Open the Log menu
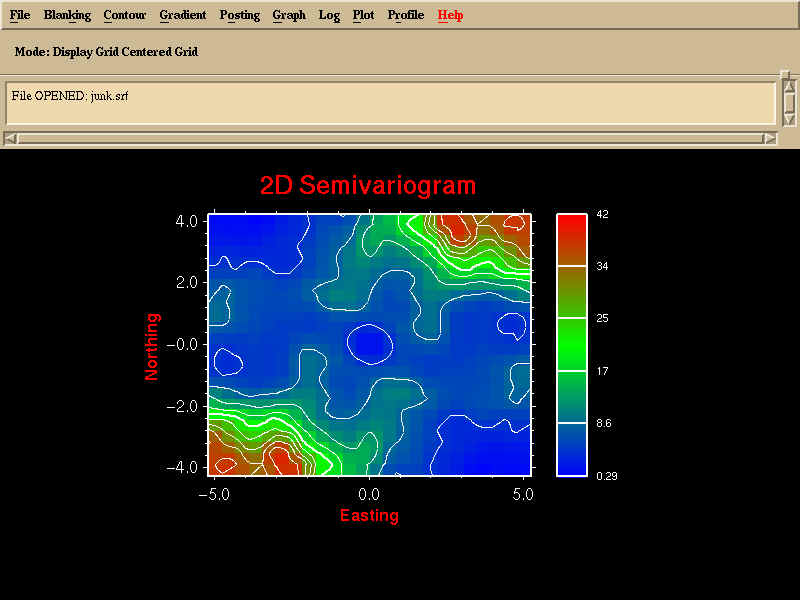The width and height of the screenshot is (800, 600). coord(329,15)
